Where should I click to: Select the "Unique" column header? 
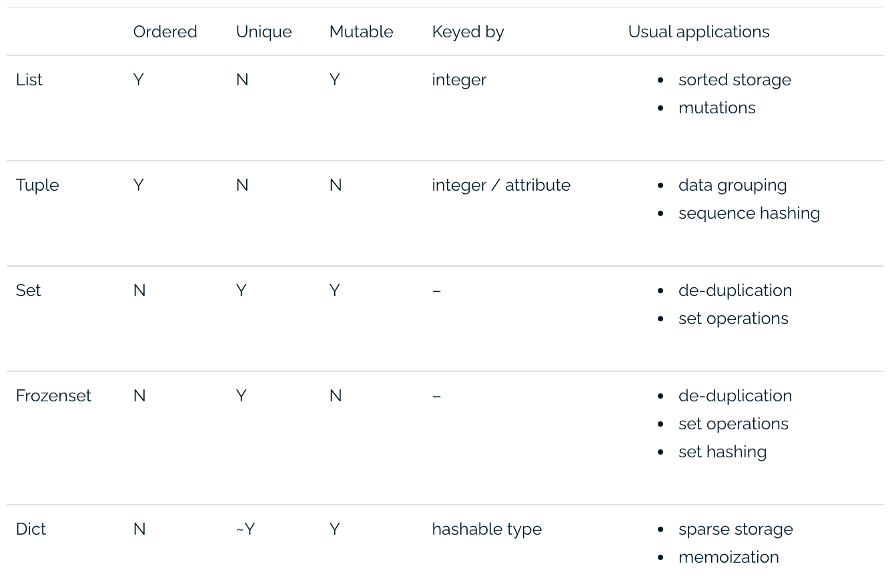click(x=264, y=32)
